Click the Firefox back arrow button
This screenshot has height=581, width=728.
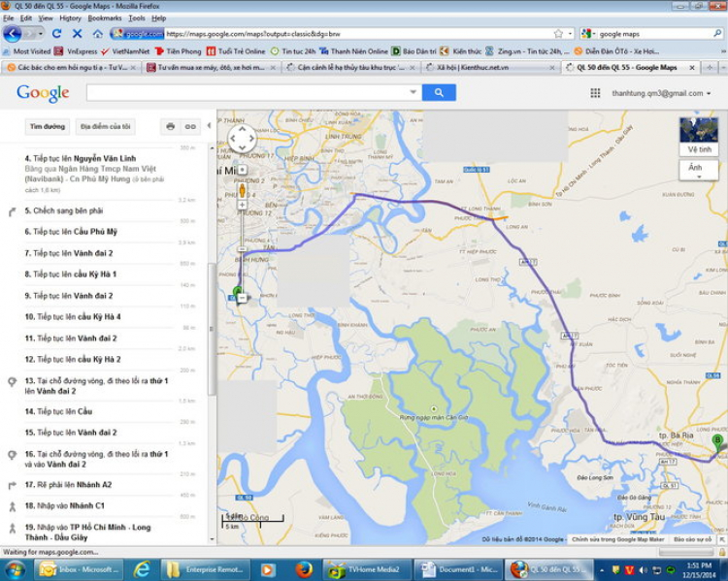[x=13, y=33]
